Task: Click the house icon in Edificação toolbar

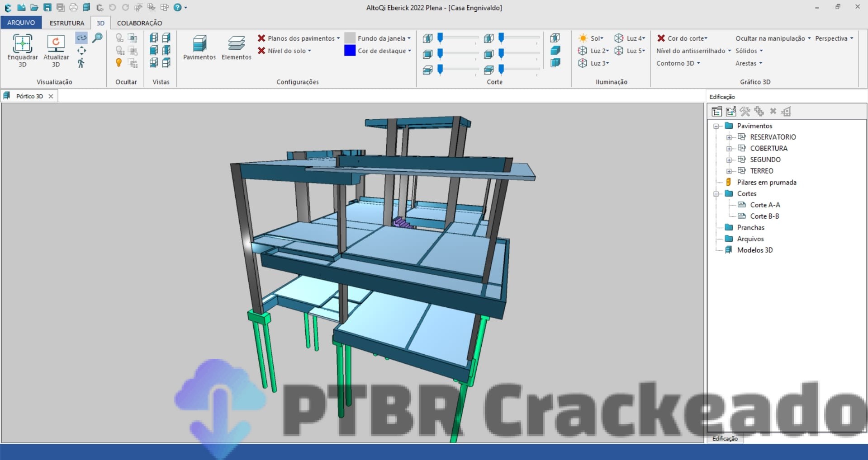Action: click(x=787, y=112)
